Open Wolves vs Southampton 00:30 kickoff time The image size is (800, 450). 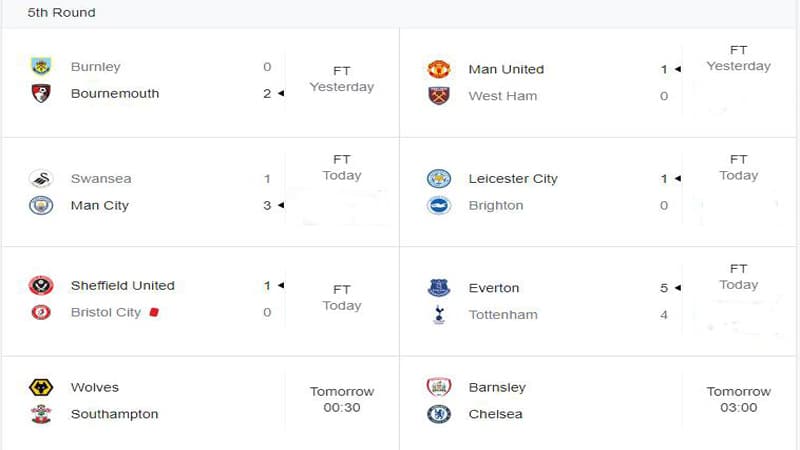click(342, 407)
